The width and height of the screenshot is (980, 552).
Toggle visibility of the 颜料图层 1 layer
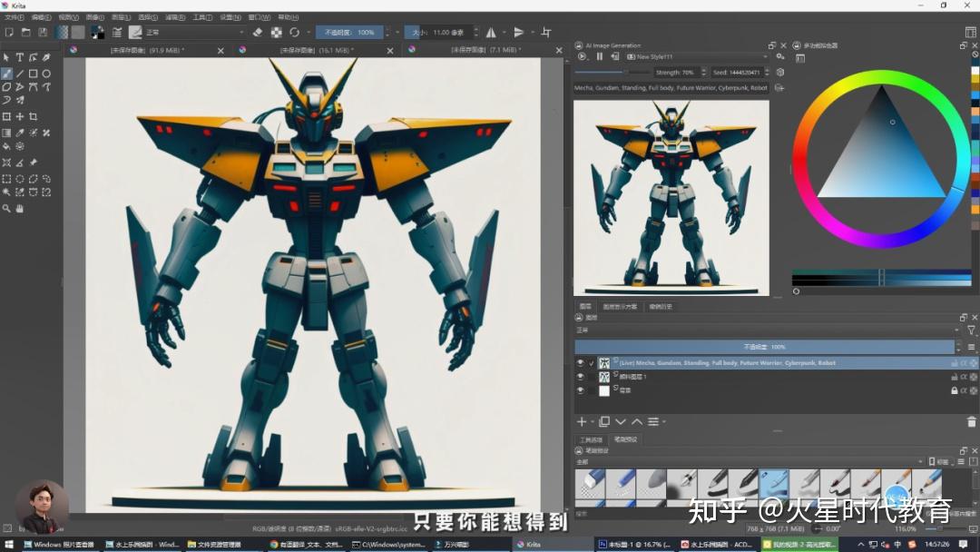[x=580, y=378]
